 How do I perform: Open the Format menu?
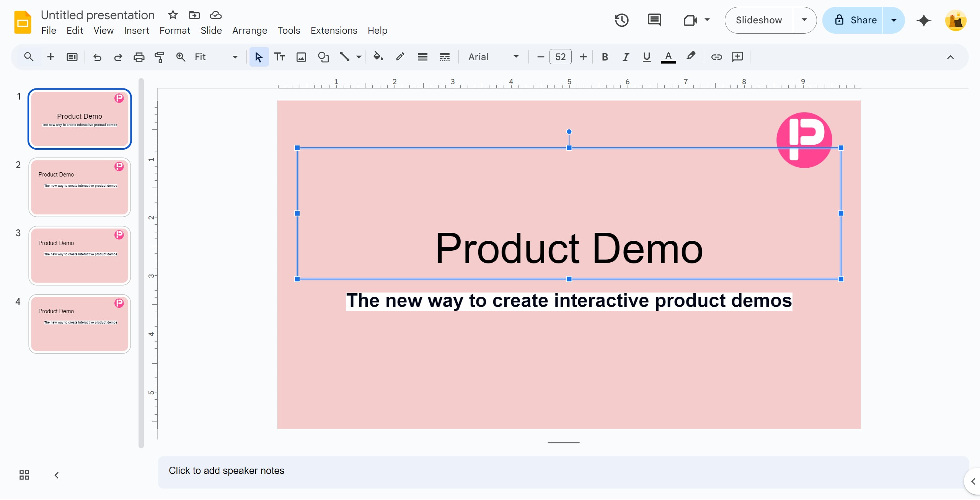click(x=174, y=30)
